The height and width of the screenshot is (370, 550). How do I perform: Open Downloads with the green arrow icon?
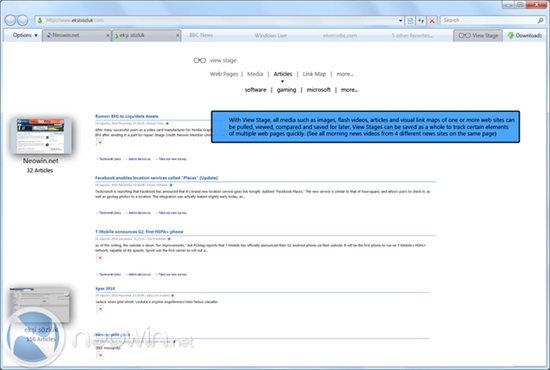525,35
